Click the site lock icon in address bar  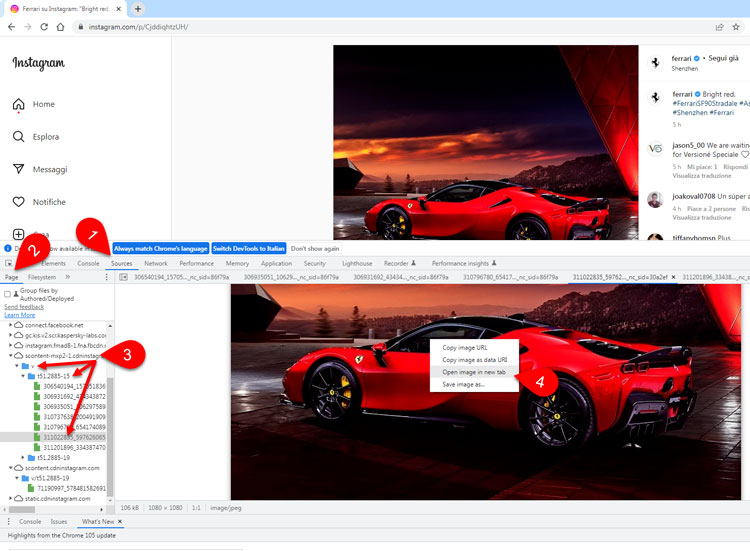[81, 27]
